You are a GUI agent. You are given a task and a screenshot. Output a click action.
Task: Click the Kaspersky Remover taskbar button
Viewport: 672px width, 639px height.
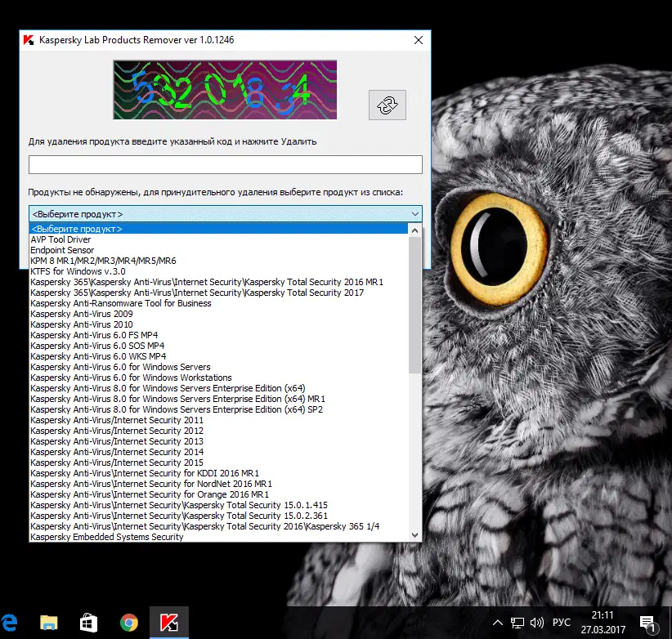[169, 623]
